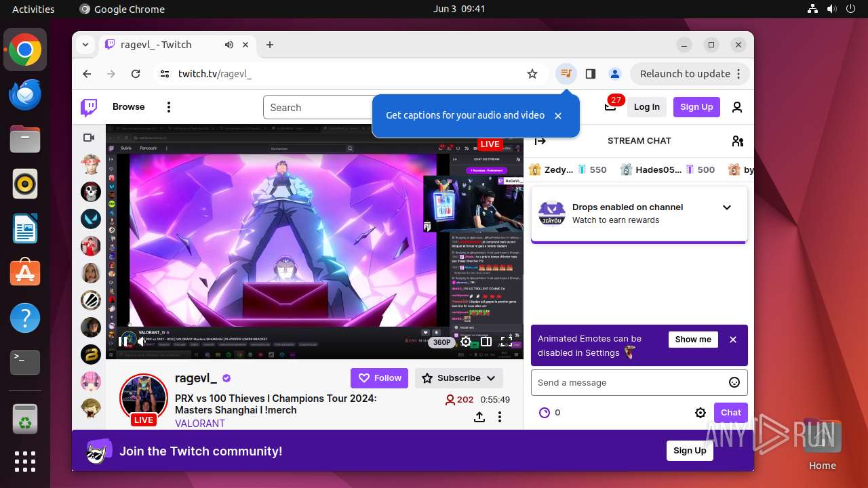Open the user account icon menu
Image resolution: width=868 pixels, height=488 pixels.
pyautogui.click(x=737, y=107)
